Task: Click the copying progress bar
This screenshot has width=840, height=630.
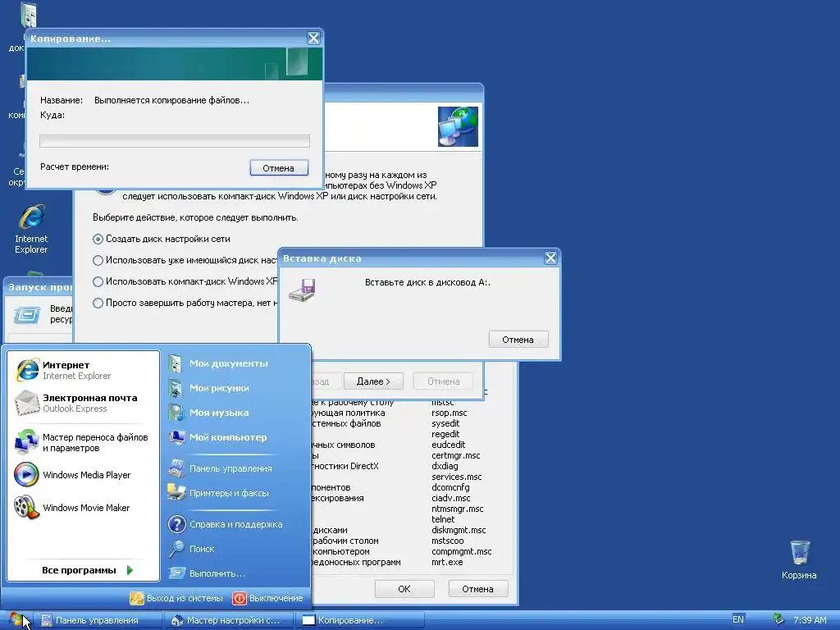Action: coord(175,141)
